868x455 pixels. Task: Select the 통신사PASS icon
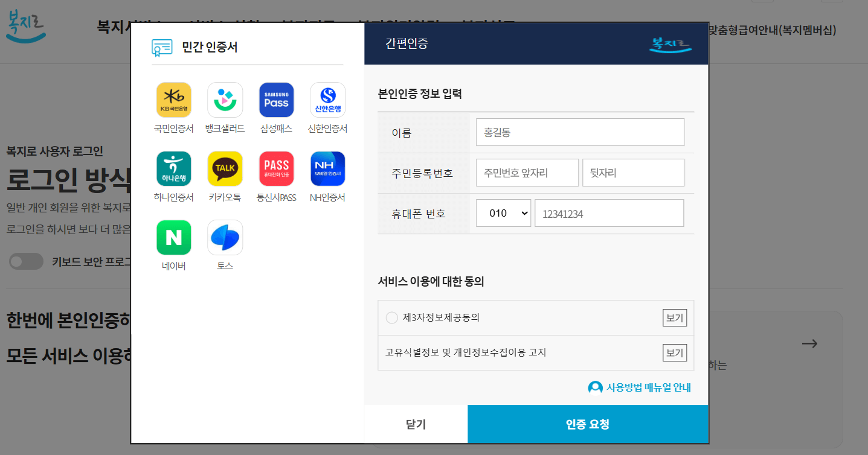(x=276, y=168)
